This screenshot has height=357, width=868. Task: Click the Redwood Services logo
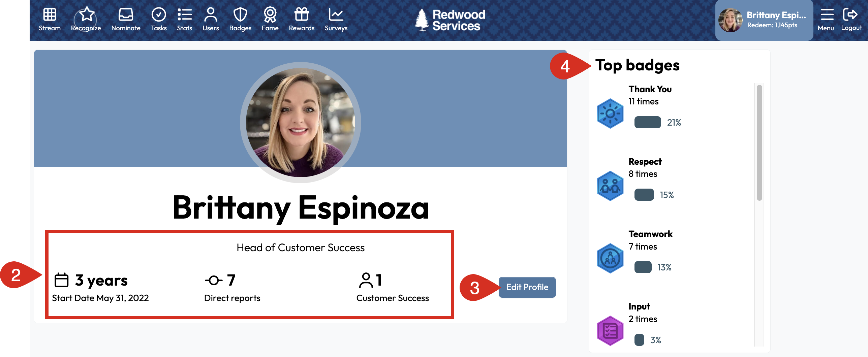(x=450, y=20)
